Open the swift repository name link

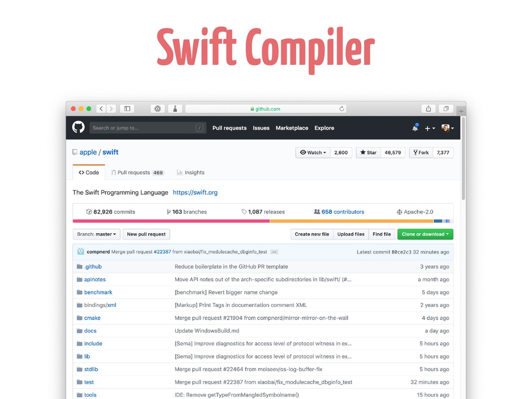click(110, 152)
